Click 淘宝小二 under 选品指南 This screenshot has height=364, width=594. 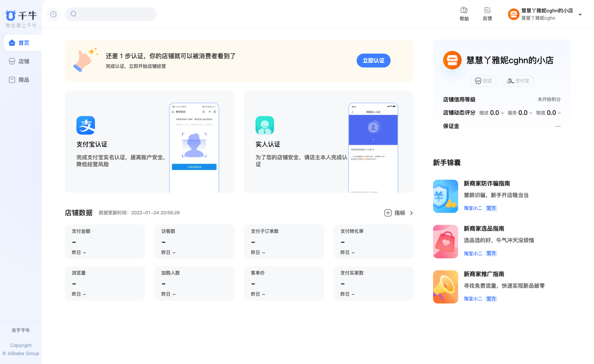pyautogui.click(x=473, y=253)
